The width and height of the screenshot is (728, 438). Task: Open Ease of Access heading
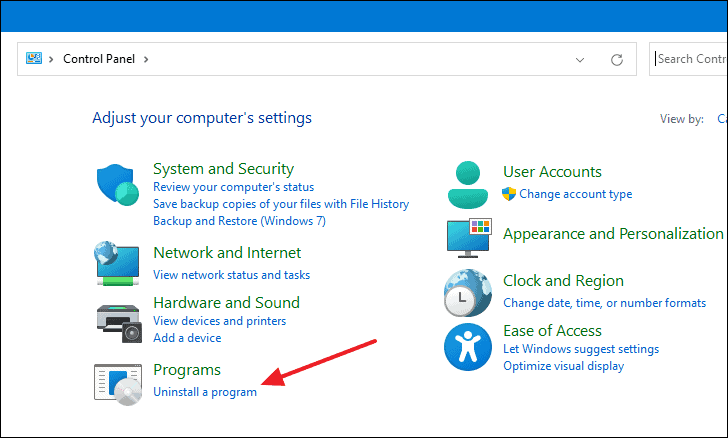(552, 331)
